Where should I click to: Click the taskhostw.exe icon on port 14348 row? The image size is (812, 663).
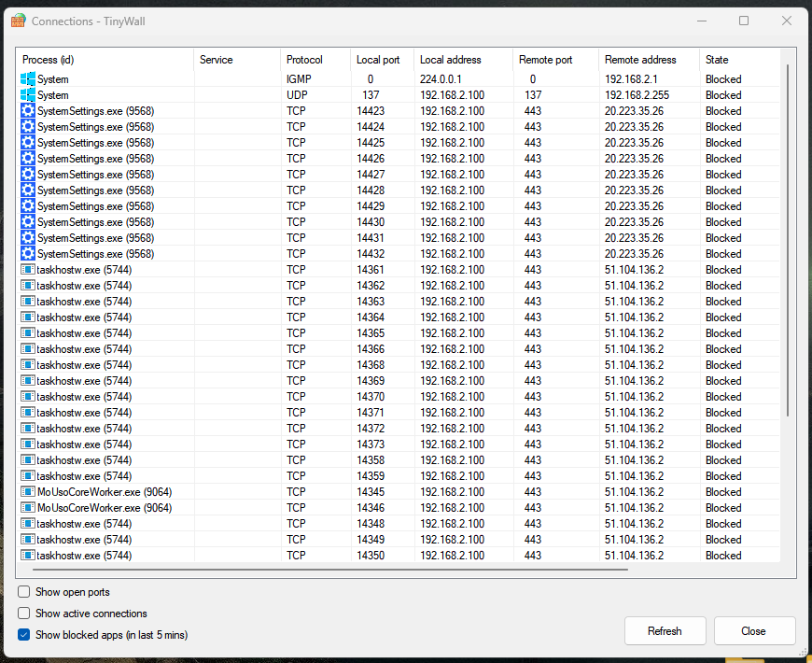click(x=28, y=524)
